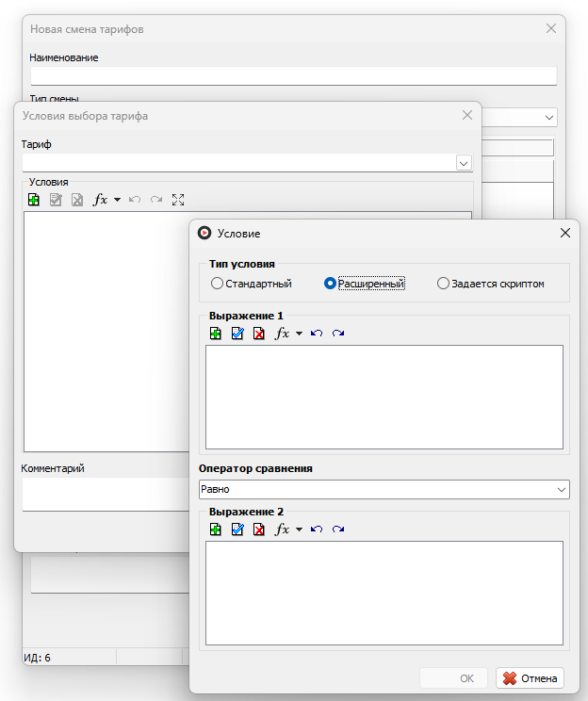Select the Стандартный radio button

(252, 284)
